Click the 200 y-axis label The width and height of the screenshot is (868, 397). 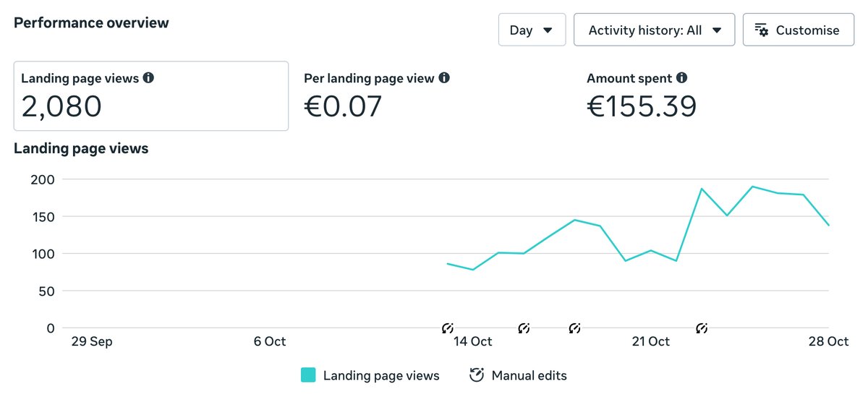[x=43, y=179]
